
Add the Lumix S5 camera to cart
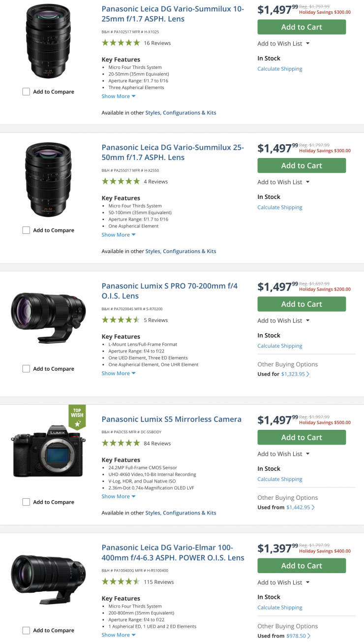[x=302, y=437]
